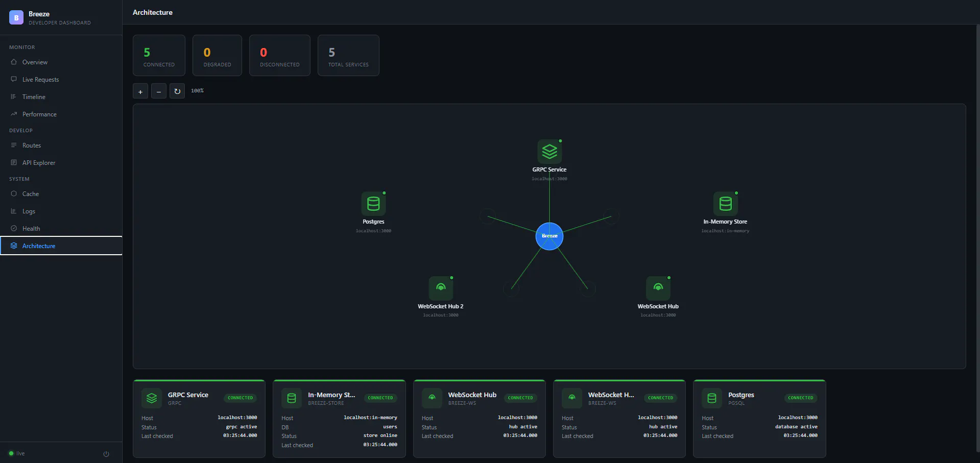Click the Live Requests chat icon
The height and width of the screenshot is (463, 980).
[14, 79]
